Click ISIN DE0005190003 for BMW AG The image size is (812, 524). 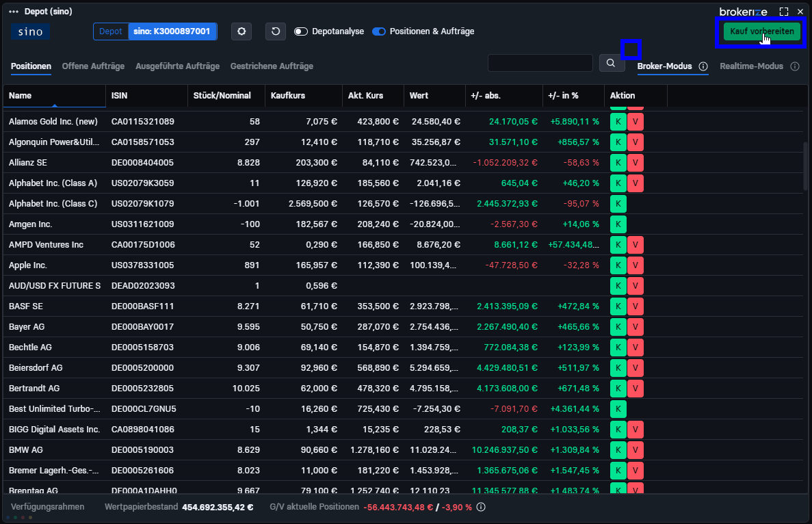[142, 450]
